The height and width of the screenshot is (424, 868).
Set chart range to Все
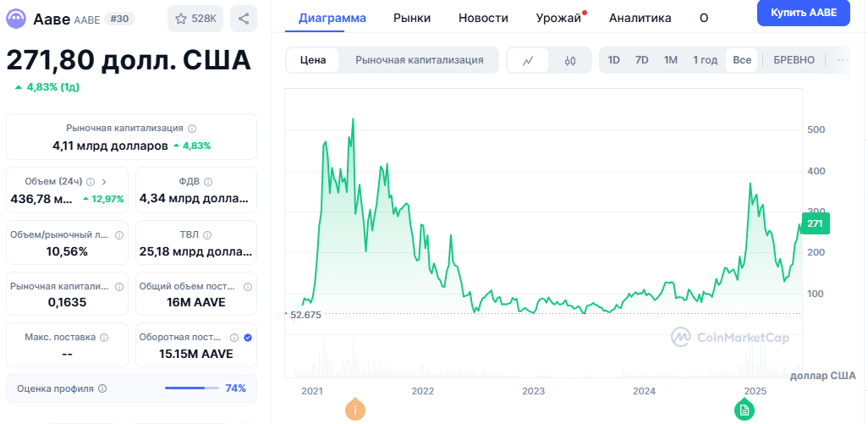pyautogui.click(x=742, y=60)
